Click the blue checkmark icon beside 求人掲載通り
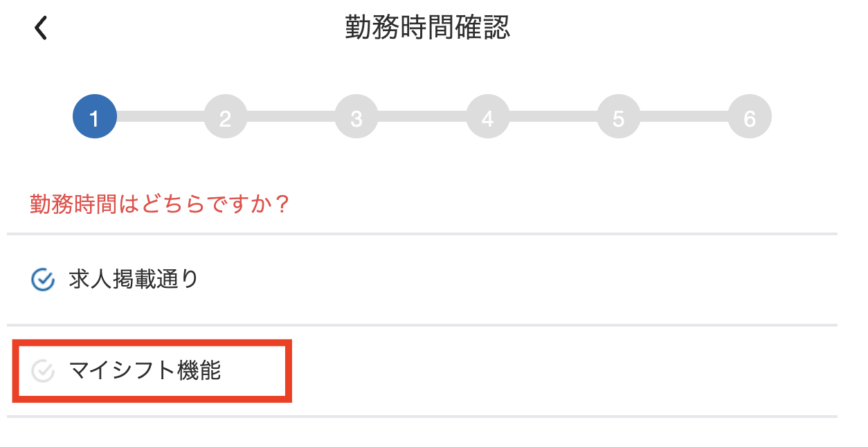 click(43, 280)
